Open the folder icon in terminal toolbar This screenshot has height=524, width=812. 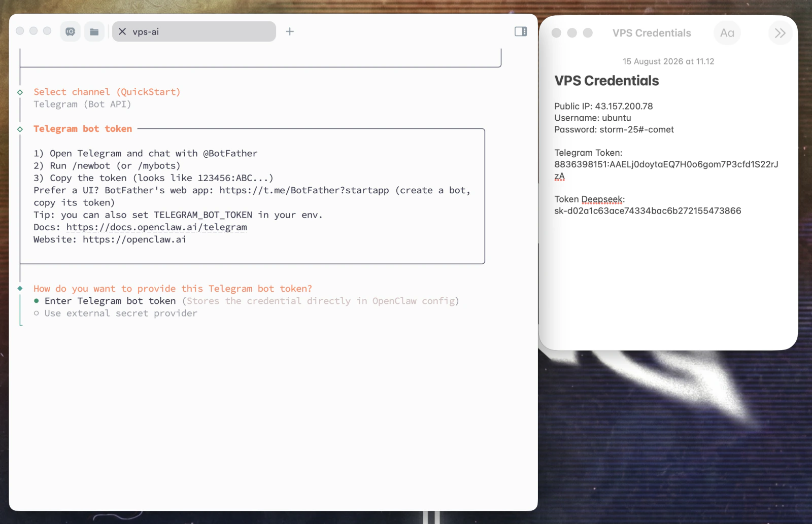pos(94,31)
